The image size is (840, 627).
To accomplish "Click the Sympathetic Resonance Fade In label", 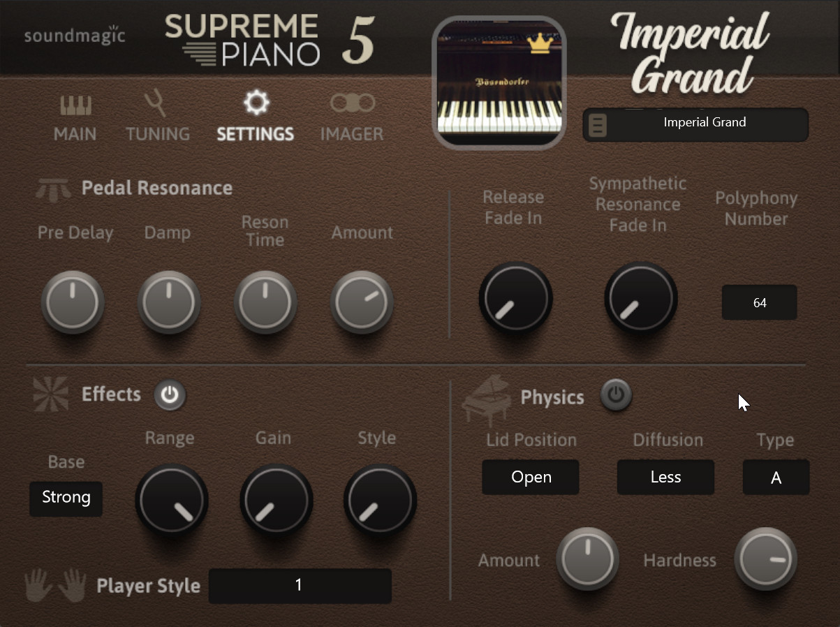I will click(638, 204).
